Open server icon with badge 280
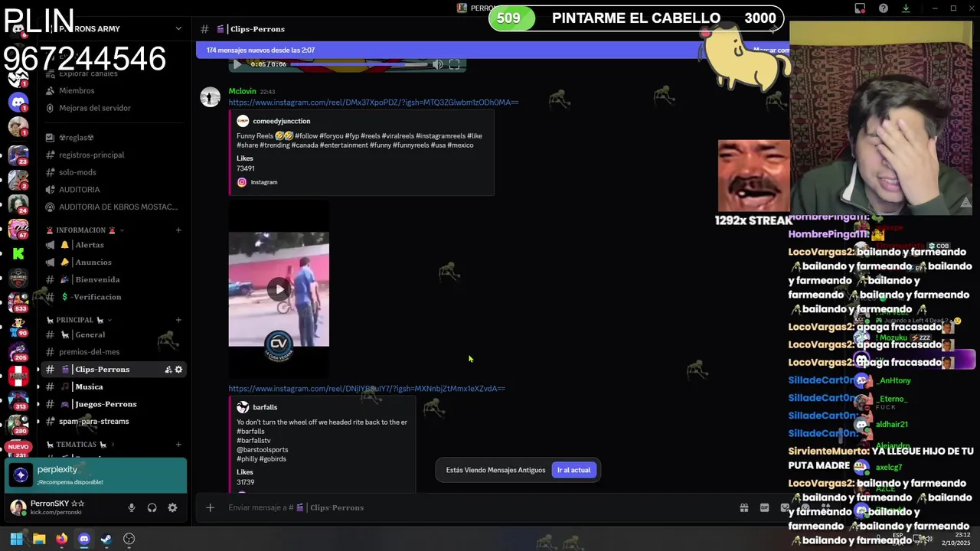Viewport: 980px width, 551px height. click(x=18, y=425)
